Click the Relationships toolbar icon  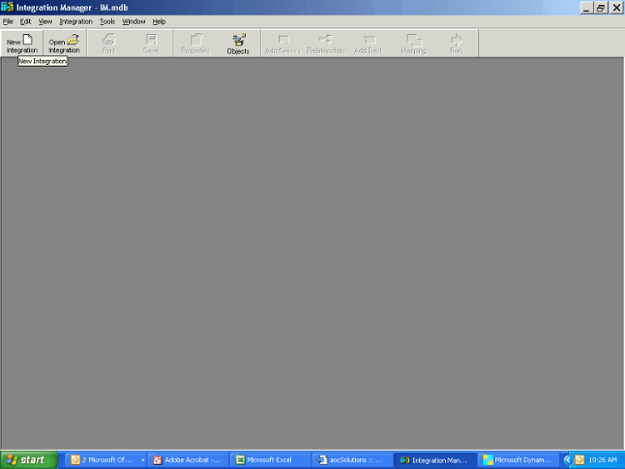[325, 43]
